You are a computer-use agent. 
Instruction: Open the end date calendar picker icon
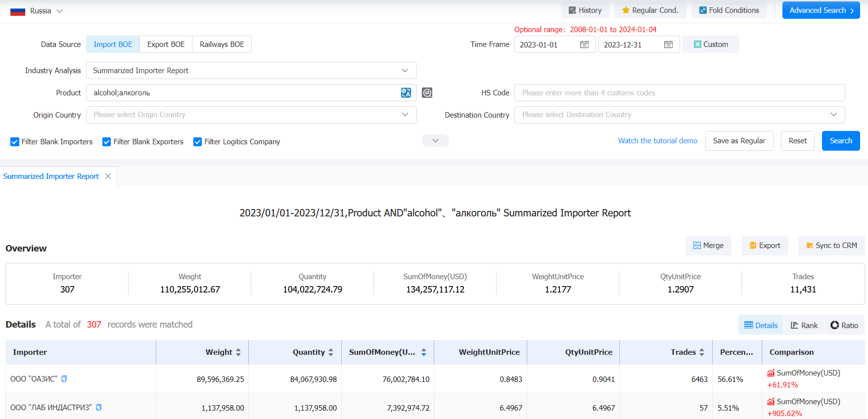pos(668,44)
